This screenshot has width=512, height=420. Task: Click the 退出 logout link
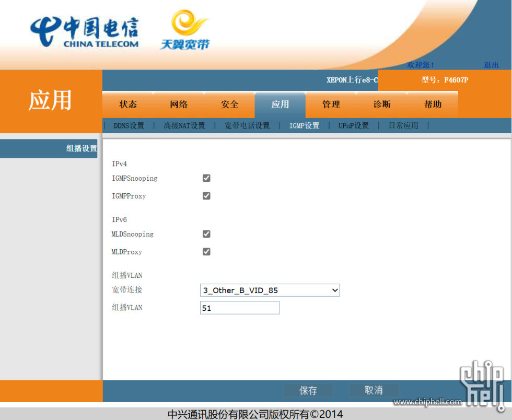pyautogui.click(x=491, y=65)
